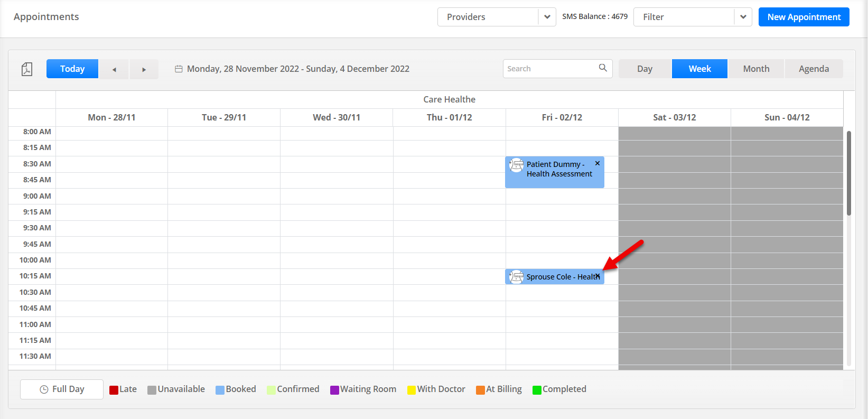
Task: Switch to Day view
Action: 645,69
